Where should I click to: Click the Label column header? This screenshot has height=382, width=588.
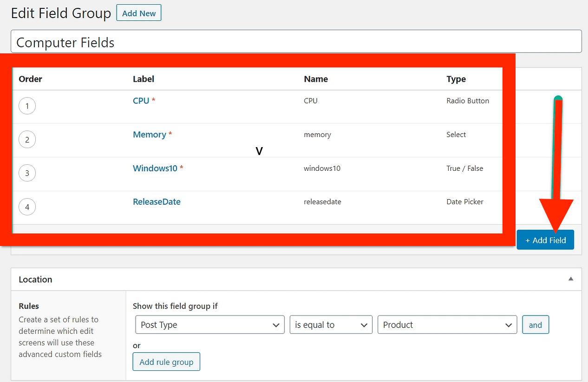144,79
